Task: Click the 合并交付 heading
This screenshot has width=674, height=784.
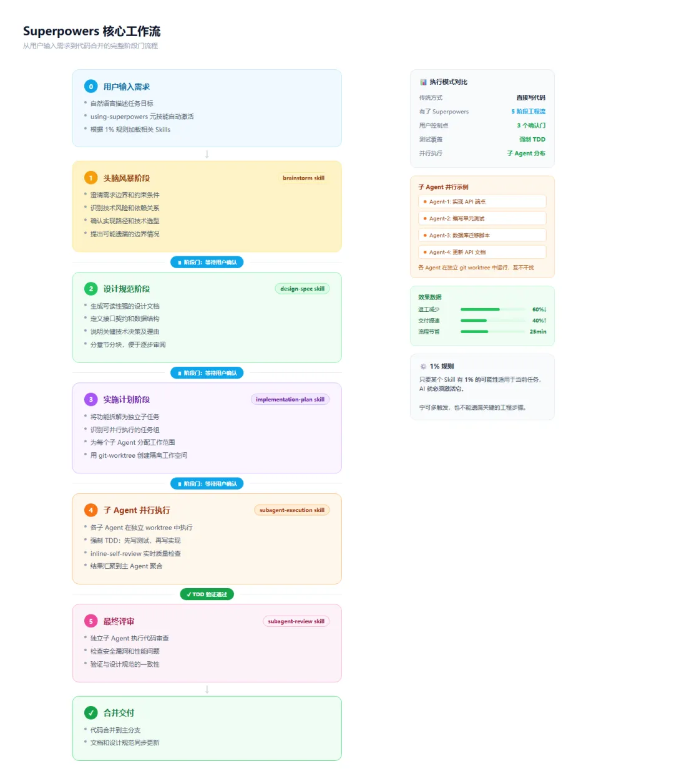Action: point(119,713)
